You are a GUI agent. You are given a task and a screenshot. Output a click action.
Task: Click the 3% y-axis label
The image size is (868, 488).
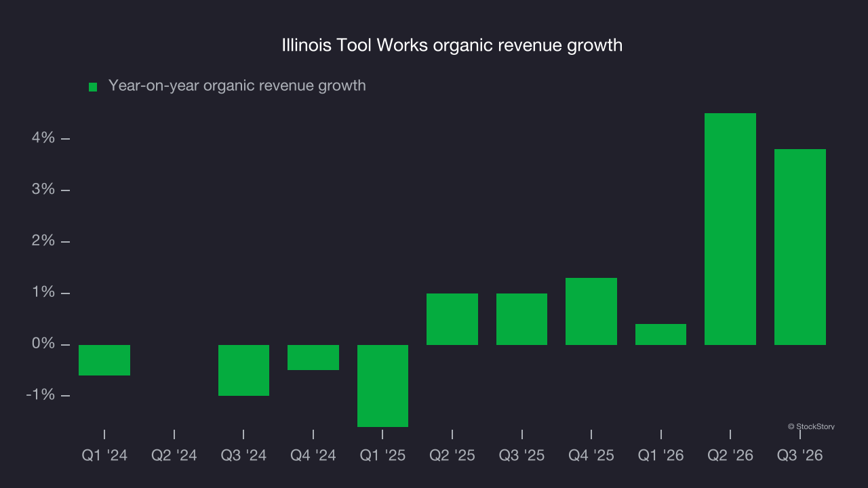point(43,190)
